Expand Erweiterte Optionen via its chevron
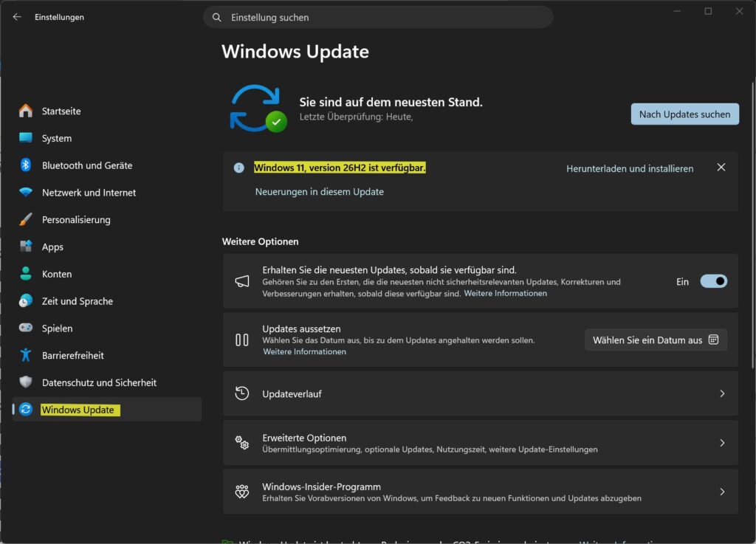Image resolution: width=756 pixels, height=544 pixels. tap(722, 443)
